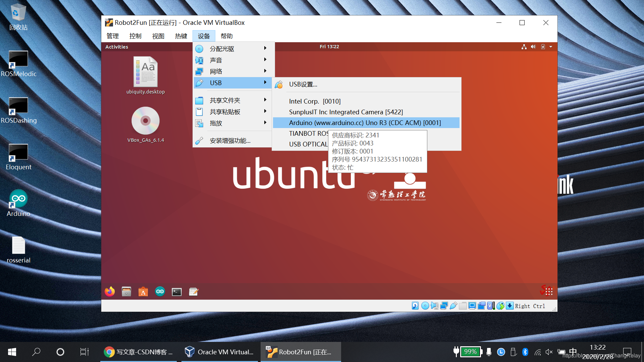The height and width of the screenshot is (362, 644).
Task: Open Windows taskbar search
Action: (36, 352)
